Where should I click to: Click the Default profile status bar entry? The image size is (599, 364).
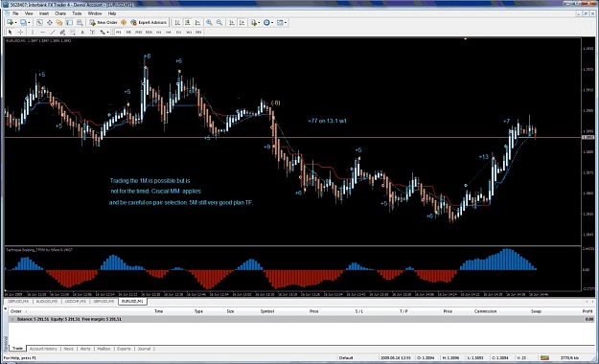(x=346, y=358)
